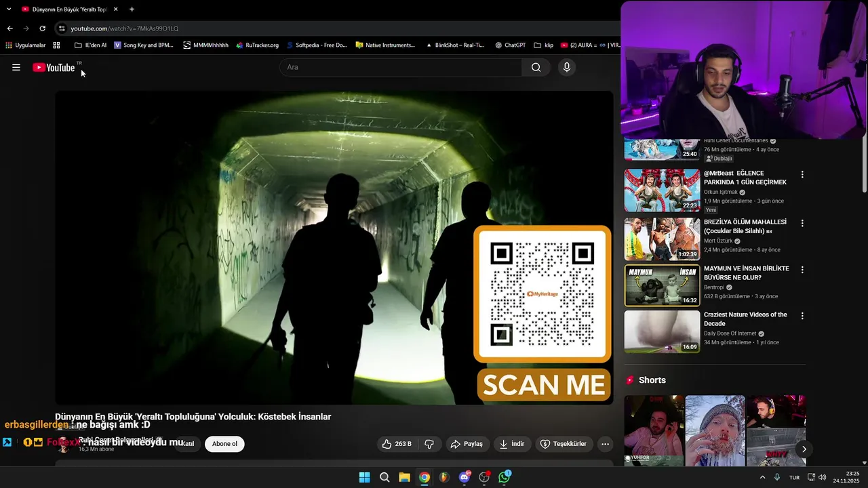Open File Explorer from taskbar
This screenshot has height=488, width=868.
(404, 477)
